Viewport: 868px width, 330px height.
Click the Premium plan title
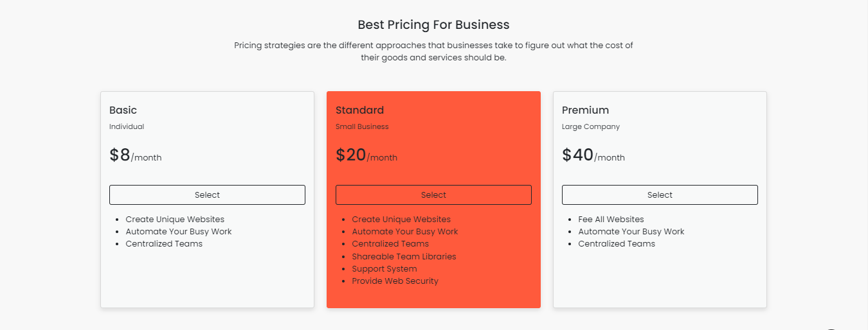coord(585,110)
